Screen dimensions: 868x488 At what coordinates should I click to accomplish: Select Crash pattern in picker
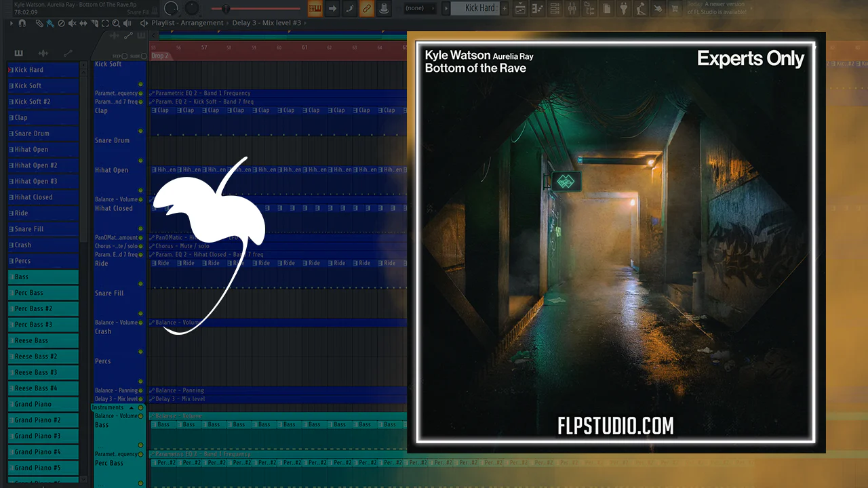(43, 245)
